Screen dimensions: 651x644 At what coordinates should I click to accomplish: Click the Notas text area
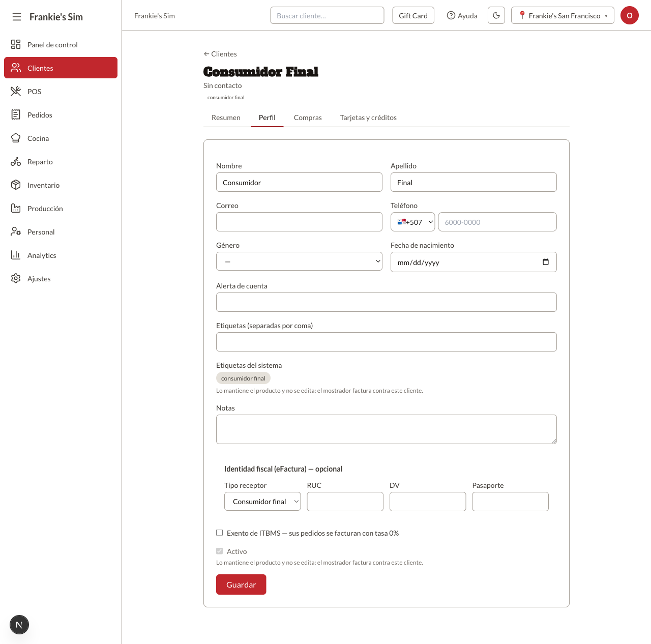click(x=387, y=429)
